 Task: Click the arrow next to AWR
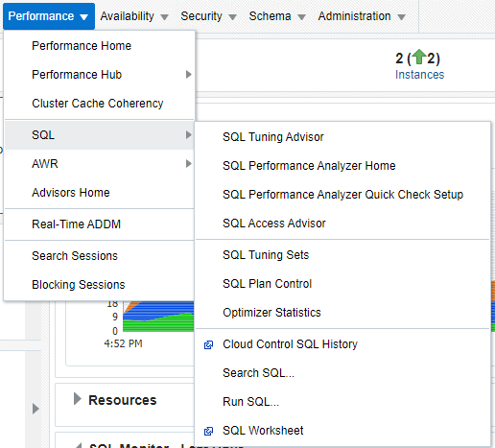pos(189,164)
